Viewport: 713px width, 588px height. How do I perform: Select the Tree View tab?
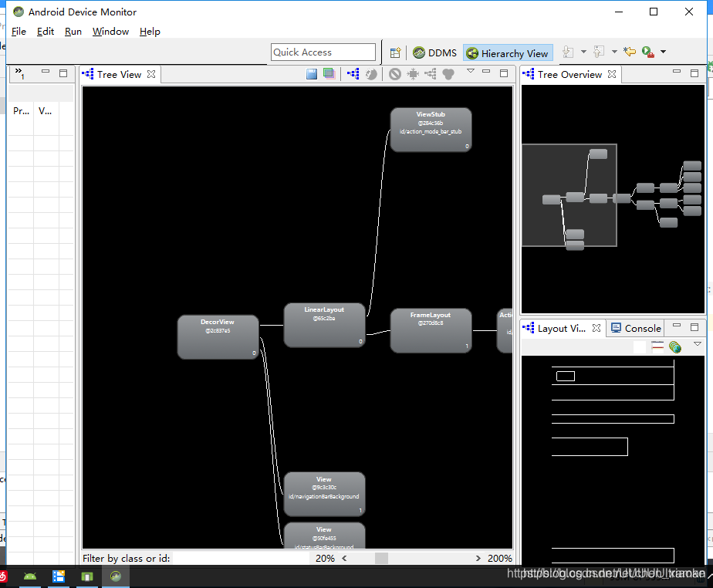coord(119,75)
